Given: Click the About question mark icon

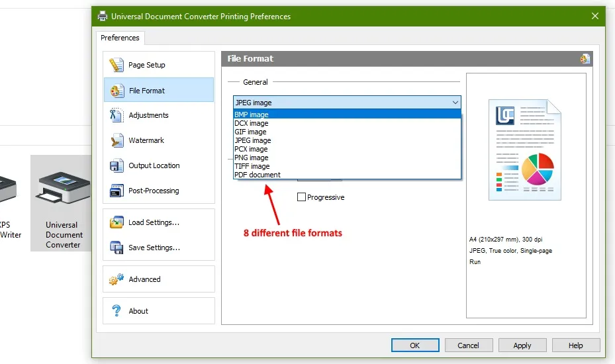Looking at the screenshot, I should point(117,310).
